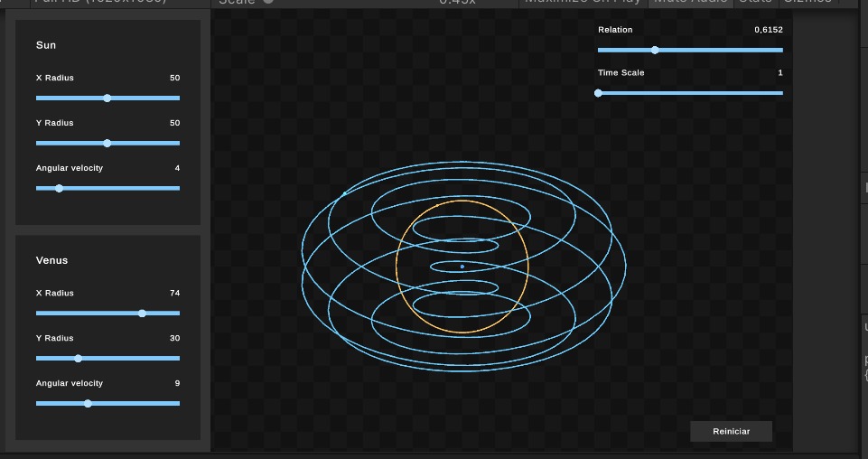Click the Venus X Radius label
This screenshot has width=868, height=459.
point(55,293)
